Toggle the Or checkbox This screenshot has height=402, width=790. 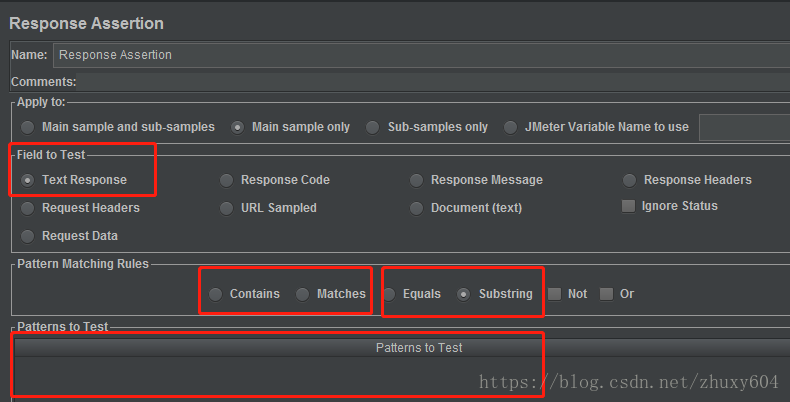pyautogui.click(x=607, y=294)
